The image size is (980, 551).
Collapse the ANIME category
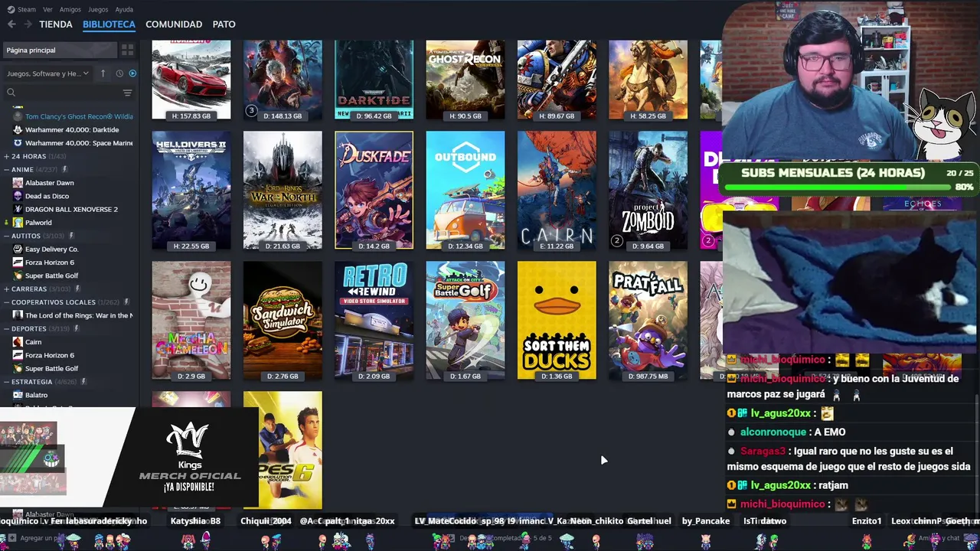click(6, 169)
